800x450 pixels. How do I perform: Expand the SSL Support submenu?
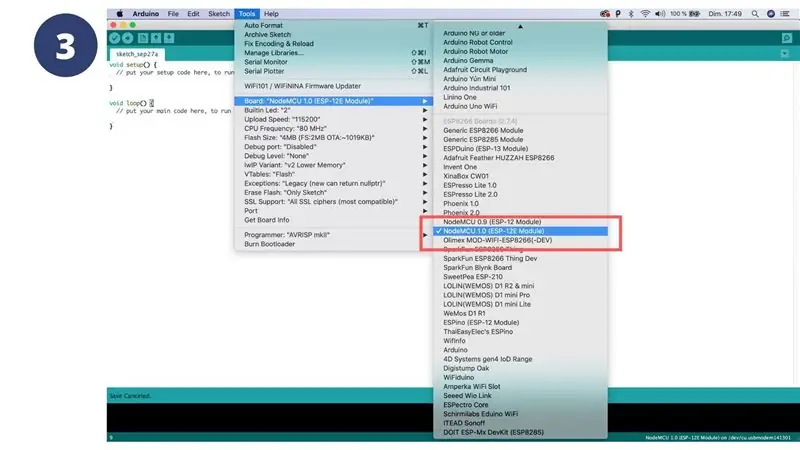point(334,202)
